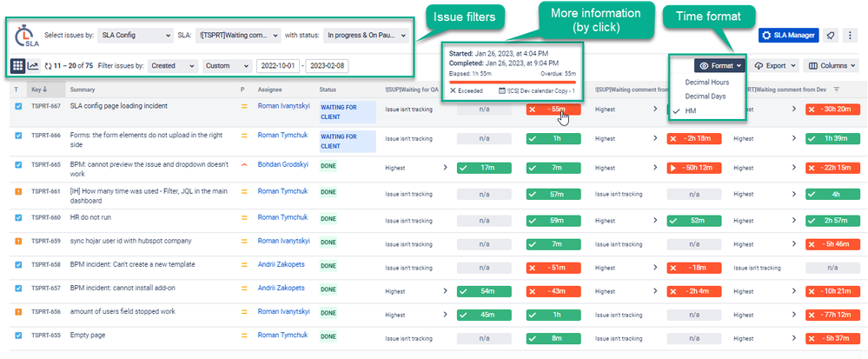Expand the first Highest chevron in the TSPRT-656 row
The height and width of the screenshot is (359, 868).
(445, 315)
